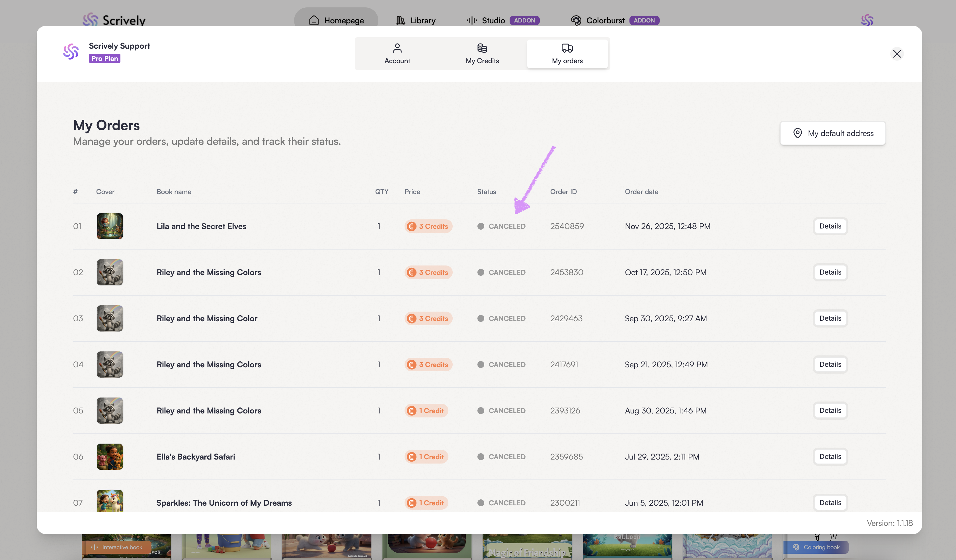This screenshot has height=560, width=956.
Task: Click the Scrively swirl logo in modal header
Action: click(x=71, y=52)
